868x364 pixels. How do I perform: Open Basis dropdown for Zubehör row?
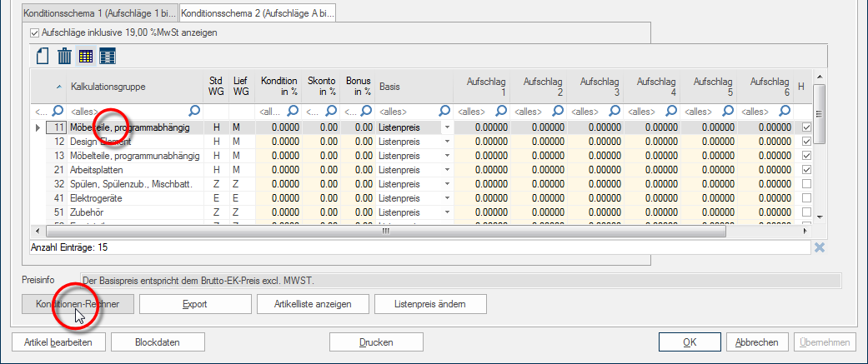click(x=447, y=212)
